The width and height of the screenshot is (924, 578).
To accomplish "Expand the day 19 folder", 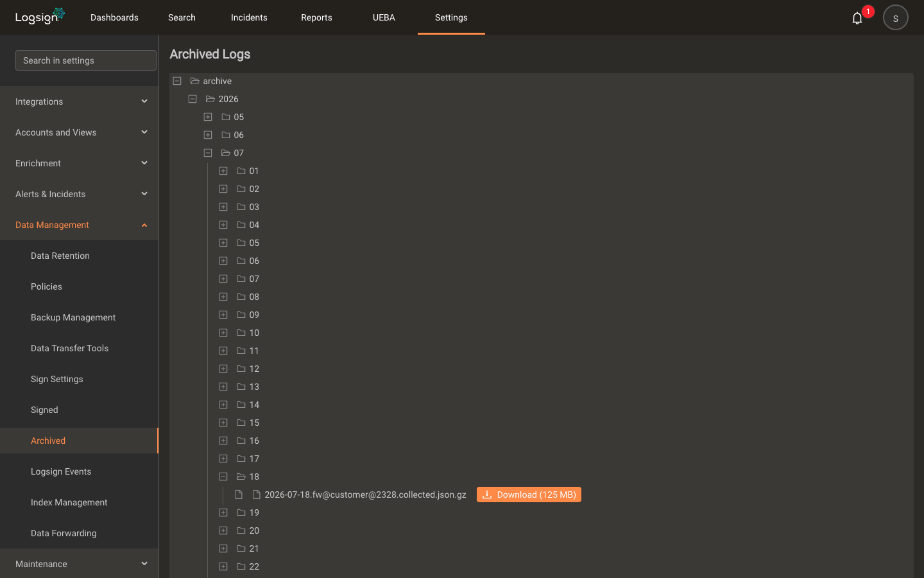I will coord(223,512).
